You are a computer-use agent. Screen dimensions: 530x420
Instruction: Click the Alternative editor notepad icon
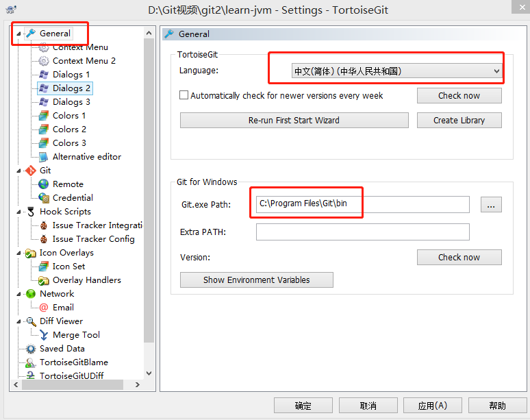pyautogui.click(x=44, y=157)
